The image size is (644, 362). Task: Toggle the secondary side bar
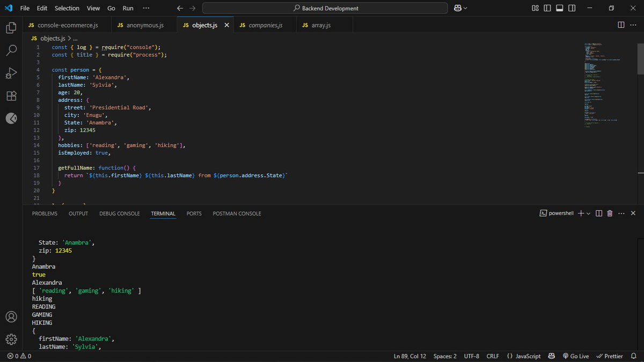572,8
